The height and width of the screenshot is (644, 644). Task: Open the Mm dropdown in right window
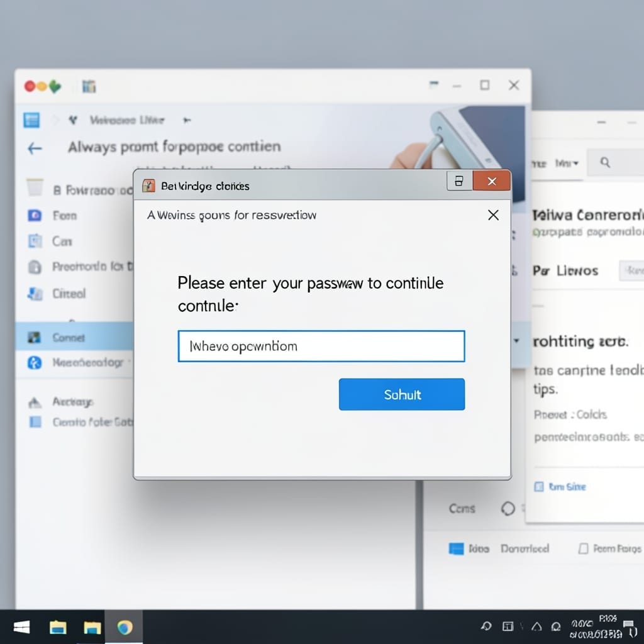tap(567, 164)
